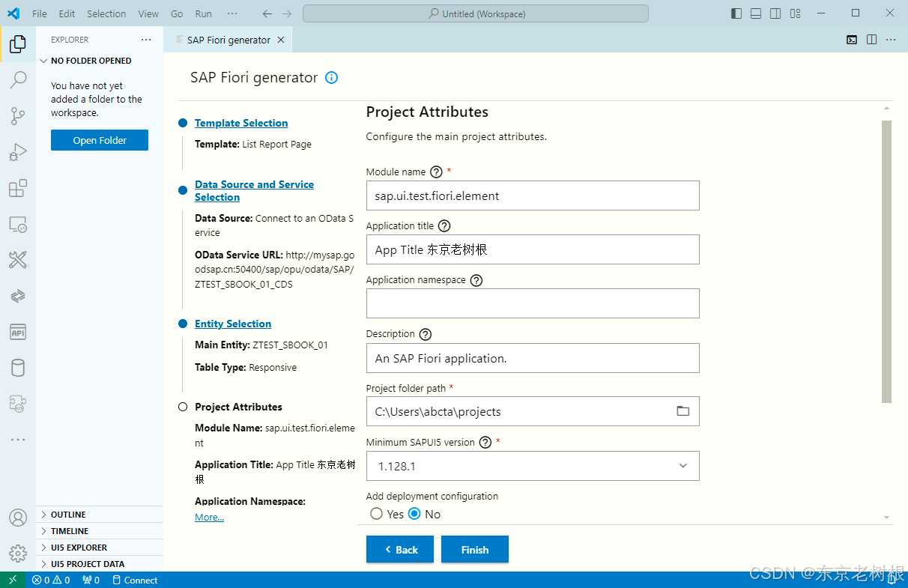The height and width of the screenshot is (588, 908).
Task: Click the form vertical scrollbar
Action: pyautogui.click(x=887, y=261)
